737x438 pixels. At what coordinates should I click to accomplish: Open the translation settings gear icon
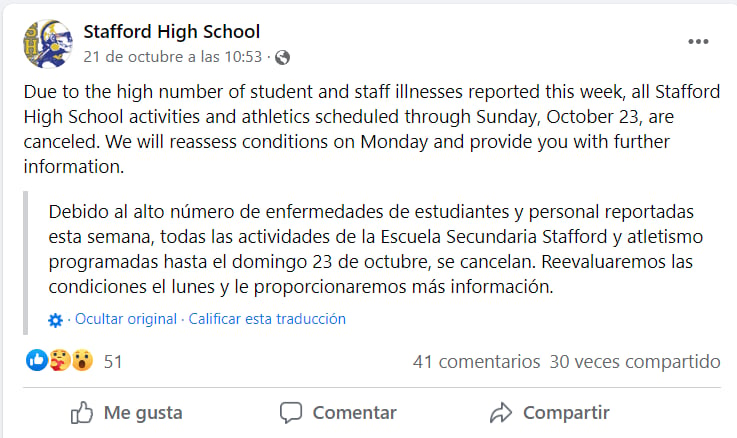55,320
